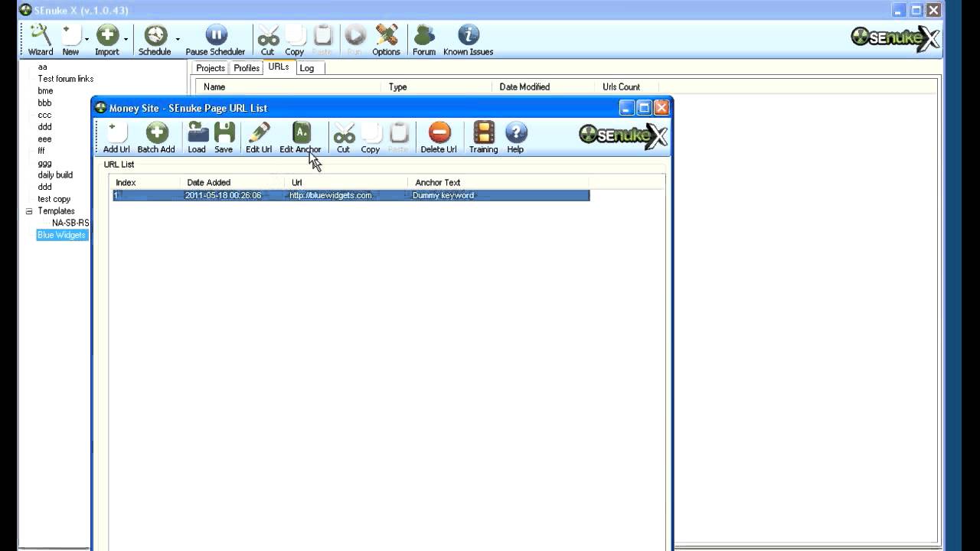This screenshot has width=980, height=551.
Task: Select the 'ggg' tree item
Action: pyautogui.click(x=45, y=163)
